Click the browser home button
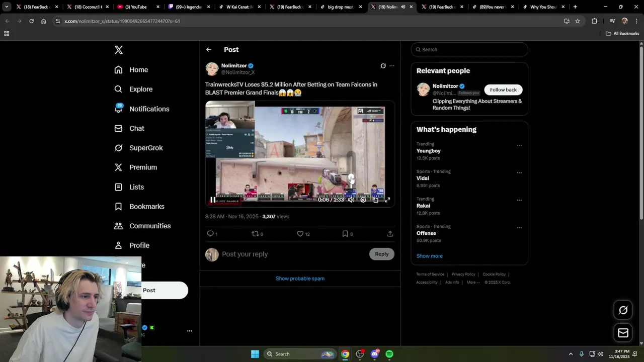Screen dimensions: 644x362 (44, 21)
